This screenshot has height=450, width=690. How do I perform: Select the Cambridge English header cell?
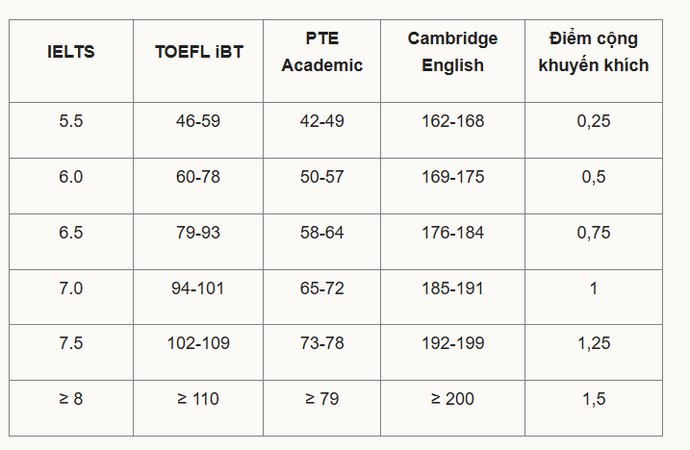click(452, 52)
